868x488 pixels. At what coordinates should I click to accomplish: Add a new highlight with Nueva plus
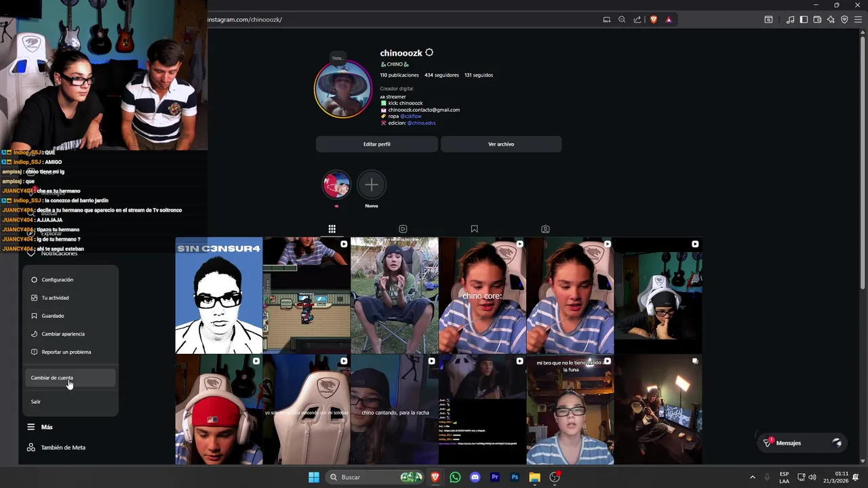pos(371,184)
